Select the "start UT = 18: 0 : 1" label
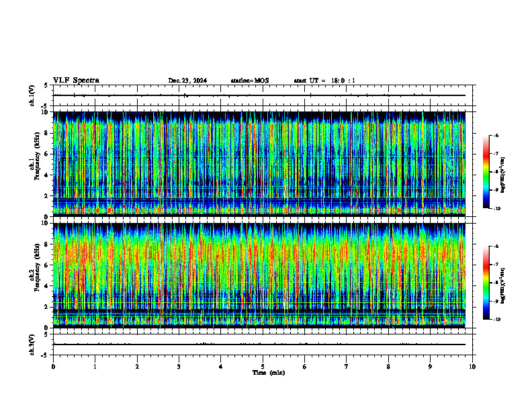532x411 pixels. click(x=324, y=81)
